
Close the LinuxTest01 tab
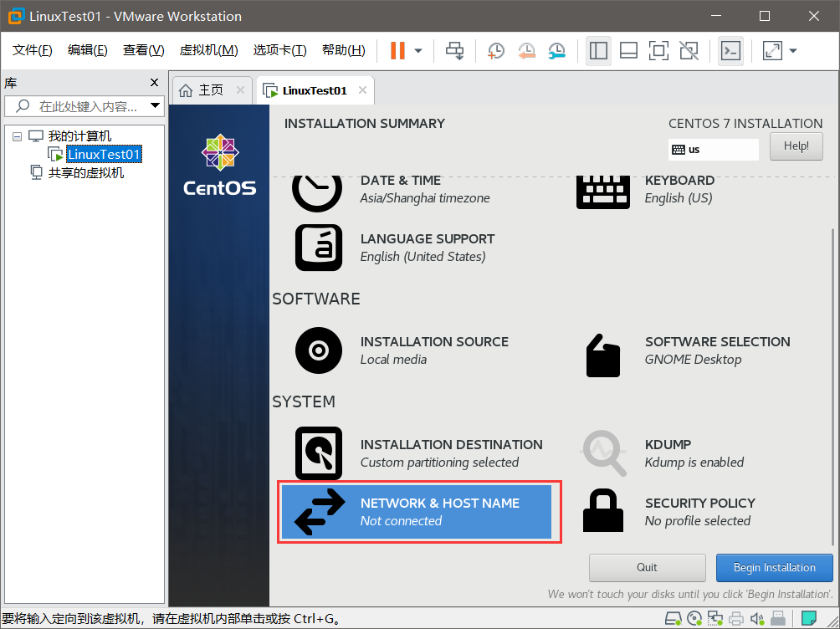point(362,90)
